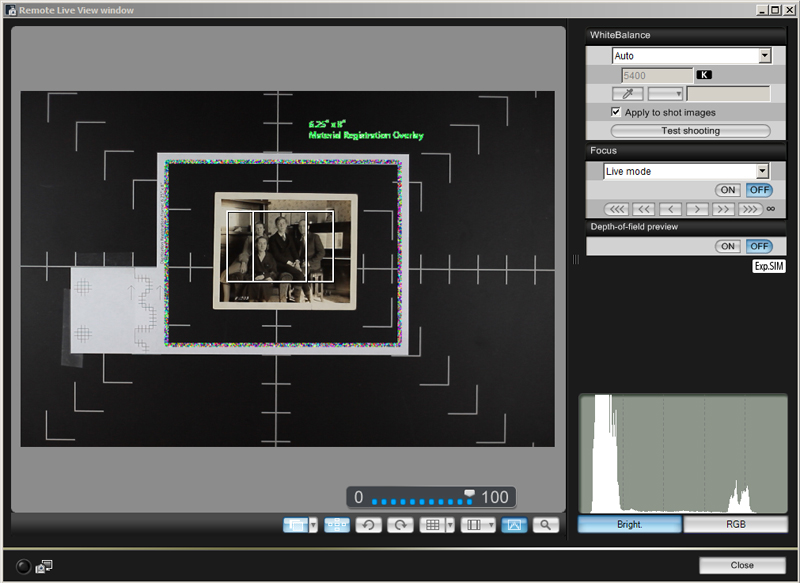The height and width of the screenshot is (583, 800).
Task: Turn Focus ON
Action: tap(727, 190)
